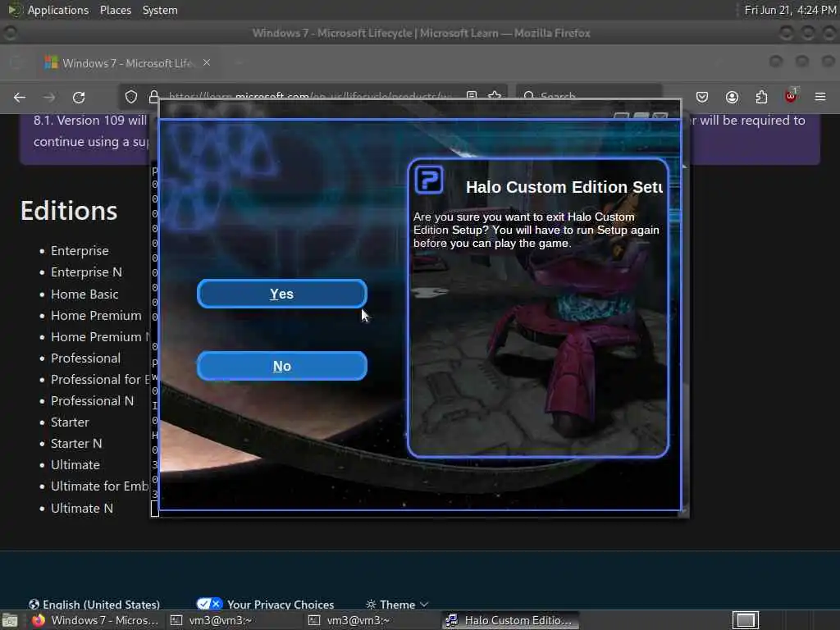This screenshot has height=630, width=840.
Task: Click No to continue Halo setup
Action: (282, 366)
